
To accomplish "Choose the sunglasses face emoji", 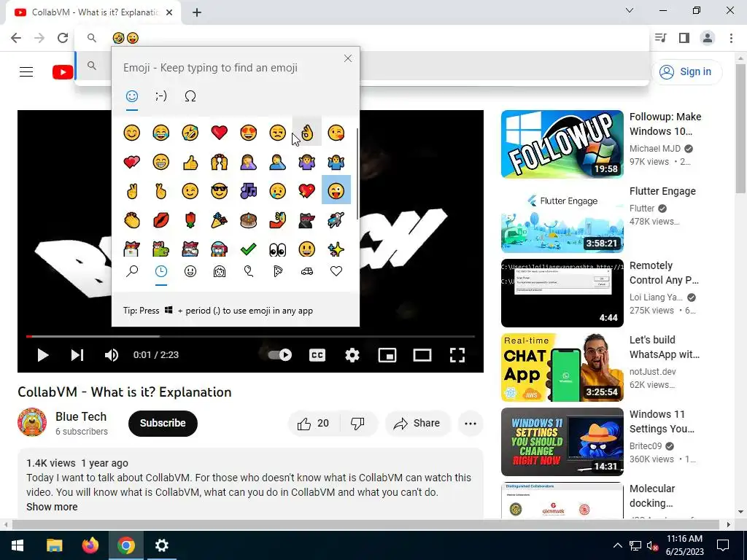I will pyautogui.click(x=219, y=191).
